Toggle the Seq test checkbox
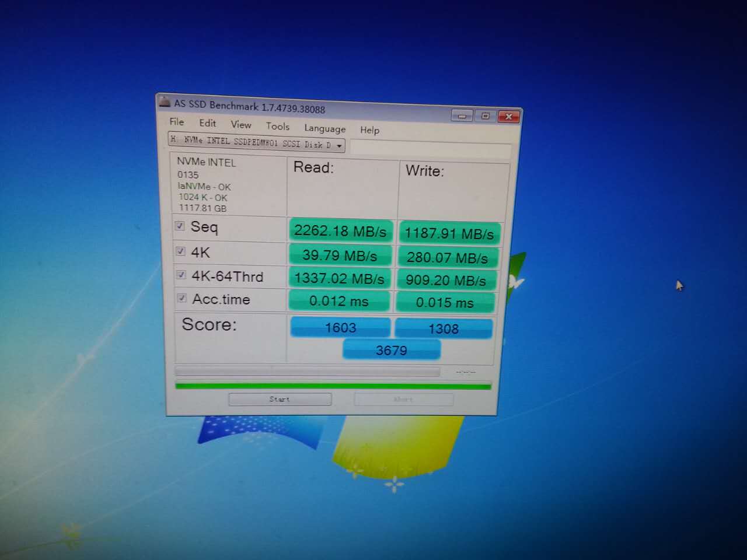 (180, 226)
